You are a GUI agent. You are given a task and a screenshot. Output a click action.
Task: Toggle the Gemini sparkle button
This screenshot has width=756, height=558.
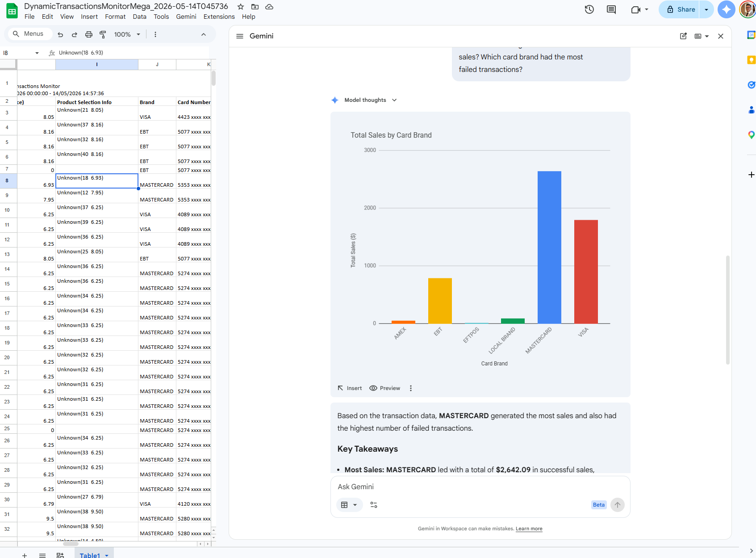727,9
